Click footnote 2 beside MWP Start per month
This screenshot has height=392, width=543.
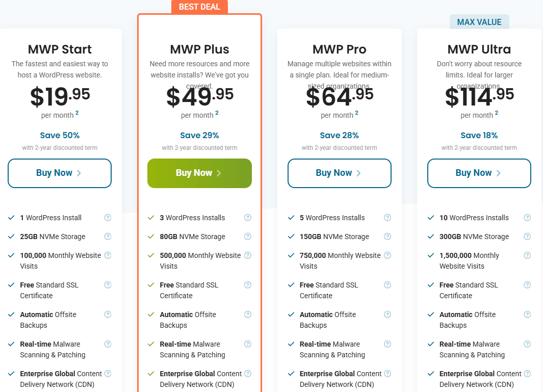click(77, 113)
